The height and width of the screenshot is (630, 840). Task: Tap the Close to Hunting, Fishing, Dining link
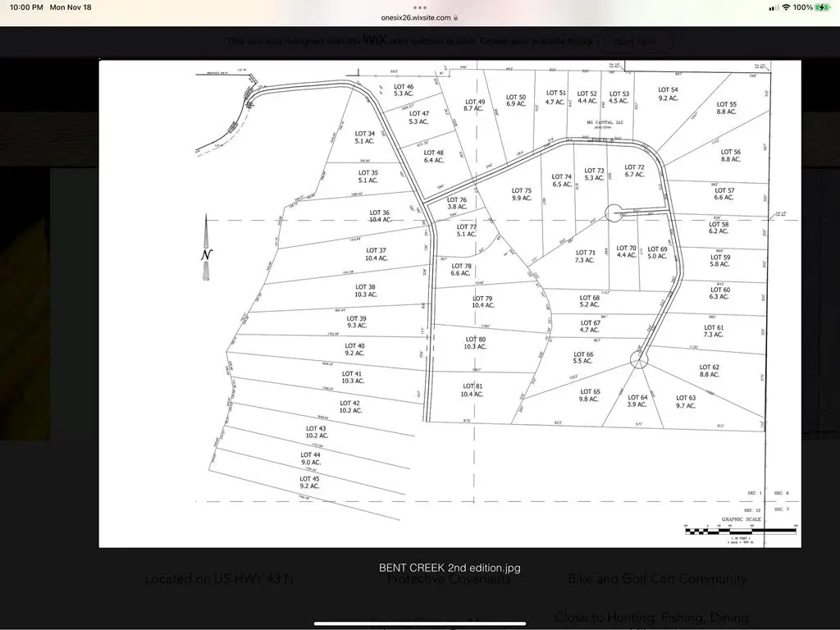(655, 617)
